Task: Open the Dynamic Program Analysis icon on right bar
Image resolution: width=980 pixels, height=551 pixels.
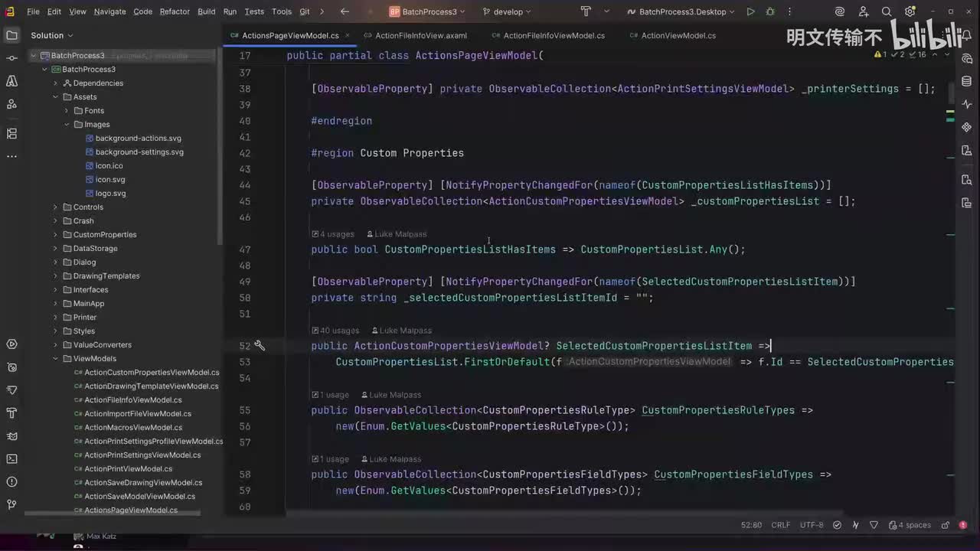Action: click(966, 104)
